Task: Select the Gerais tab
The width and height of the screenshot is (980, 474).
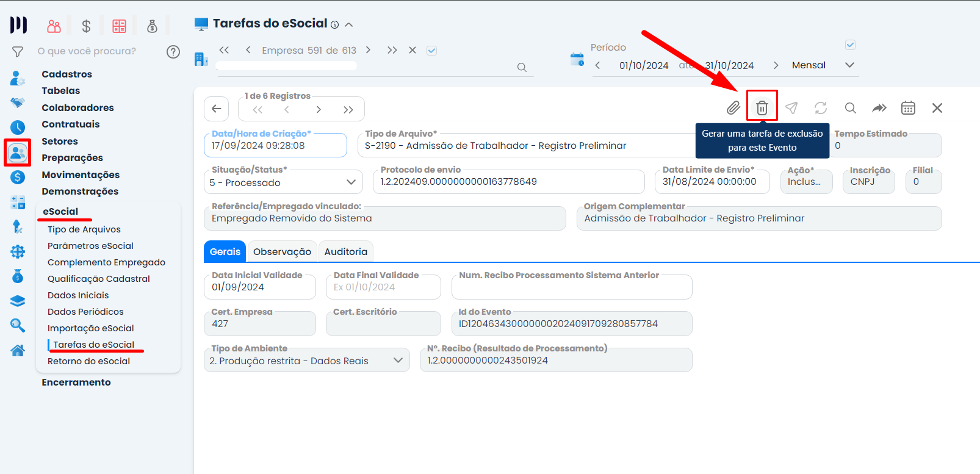Action: [x=225, y=252]
